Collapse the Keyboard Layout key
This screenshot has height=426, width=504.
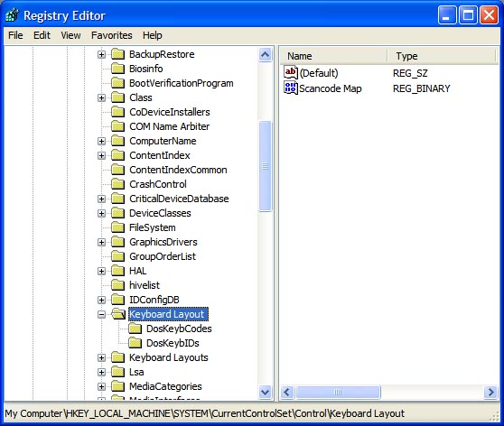pyautogui.click(x=101, y=314)
